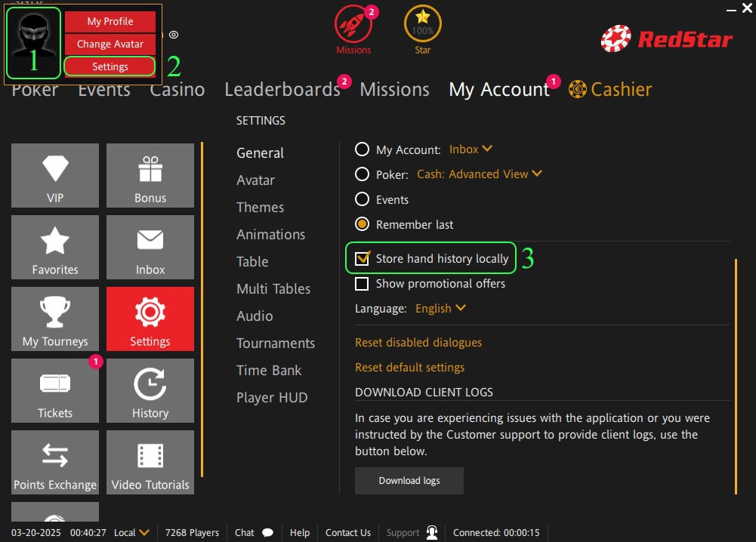Screen dimensions: 756x542
Task: Open the Bonus gift tile
Action: click(150, 175)
